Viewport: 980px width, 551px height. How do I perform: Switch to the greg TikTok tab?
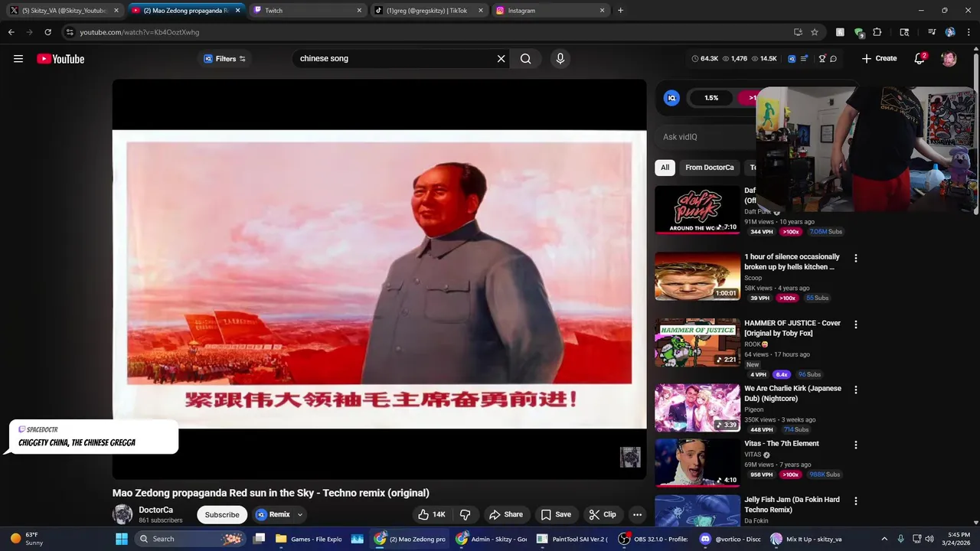tap(429, 11)
